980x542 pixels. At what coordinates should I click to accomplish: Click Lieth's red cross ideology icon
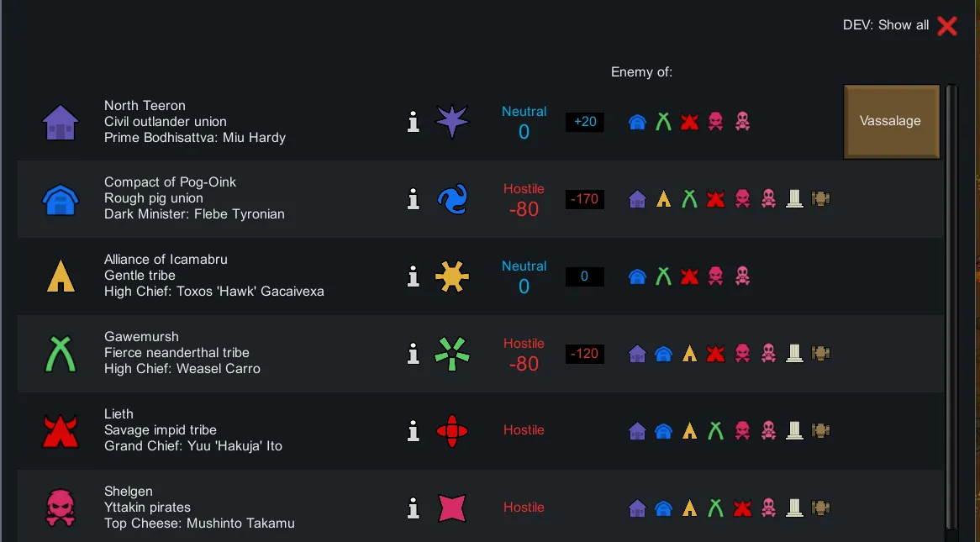(x=451, y=431)
